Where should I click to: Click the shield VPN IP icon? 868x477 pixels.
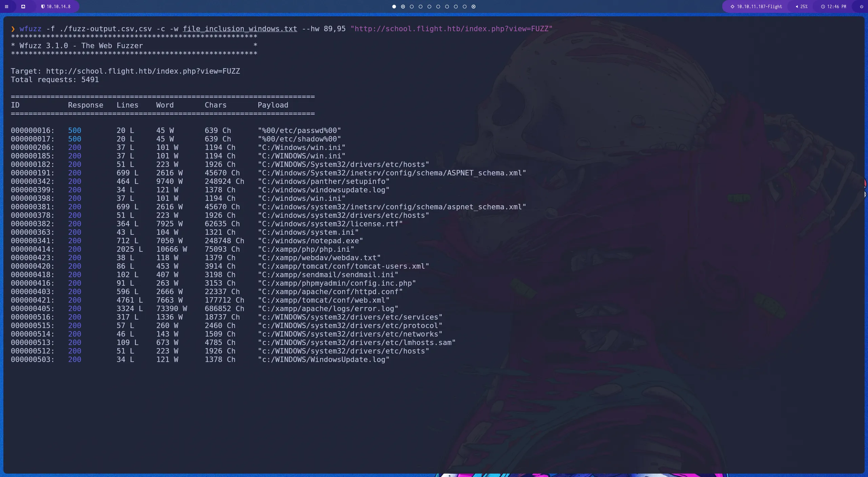point(43,6)
